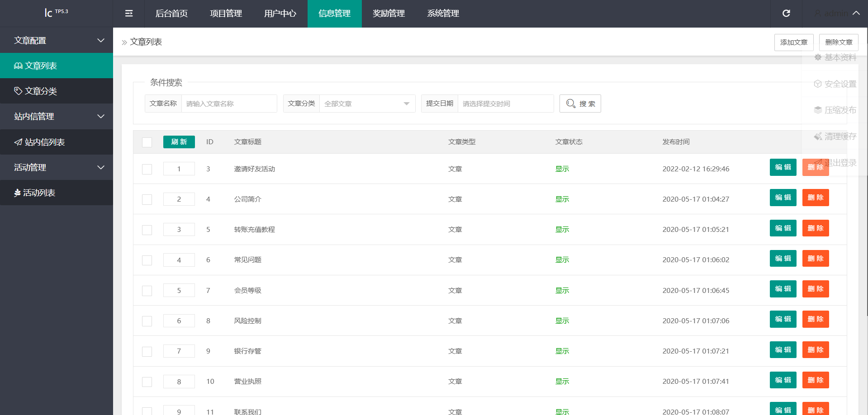Viewport: 868px width, 415px height.
Task: Toggle the select-all checkbox in table header
Action: click(147, 142)
